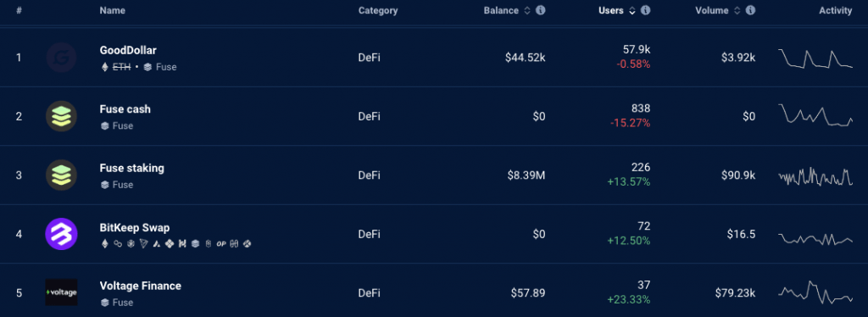Open the BitKeep Swap dapp link
Viewport: 868px width, 317px height.
coord(135,227)
